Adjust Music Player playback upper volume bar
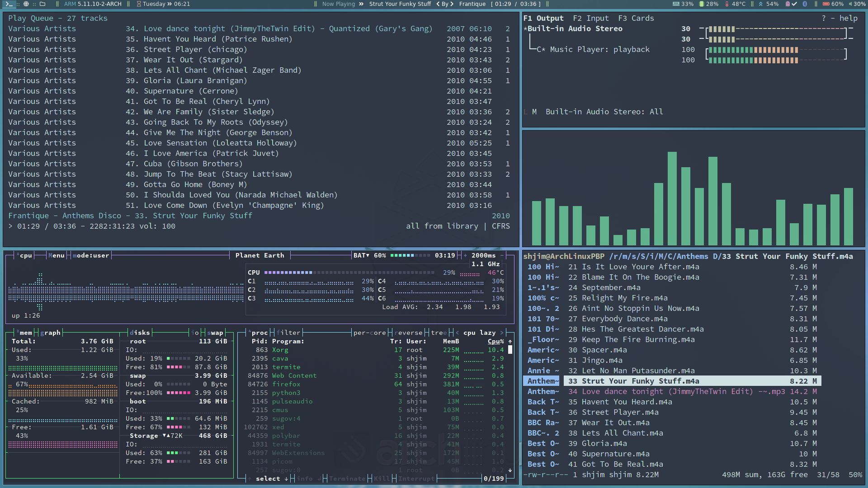Screen dimensions: 868x488 (776, 50)
